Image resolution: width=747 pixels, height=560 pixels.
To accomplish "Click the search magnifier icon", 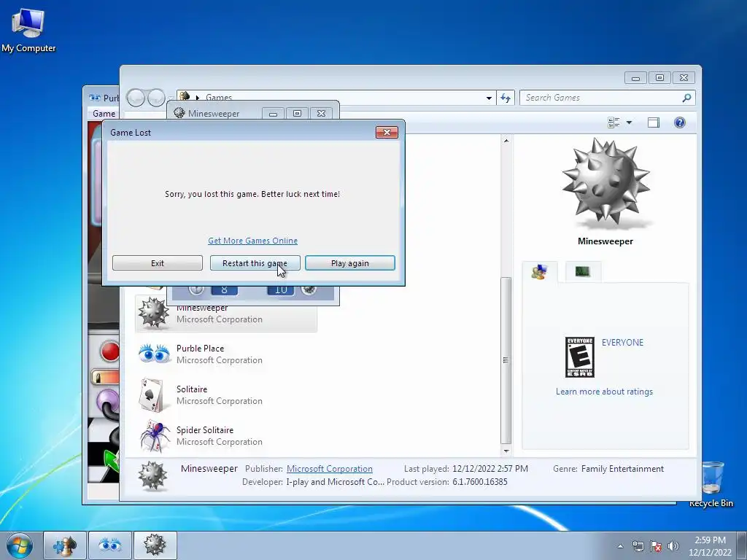I will tap(686, 98).
